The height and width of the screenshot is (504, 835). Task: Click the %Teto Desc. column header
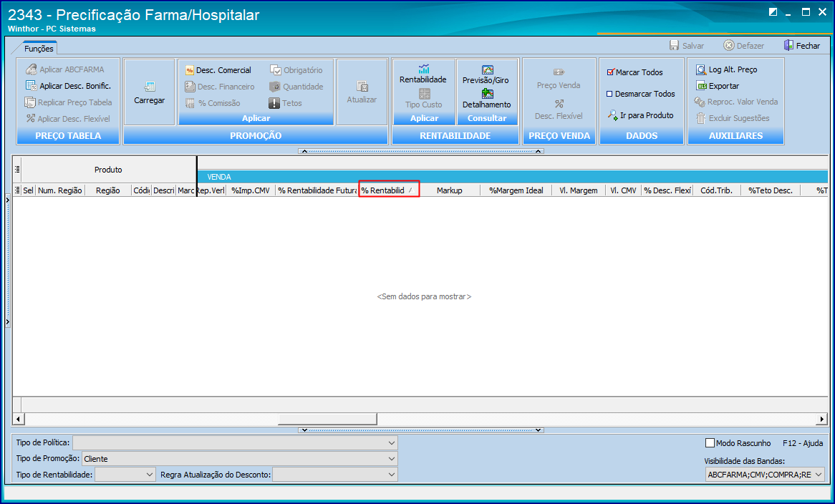tap(770, 190)
